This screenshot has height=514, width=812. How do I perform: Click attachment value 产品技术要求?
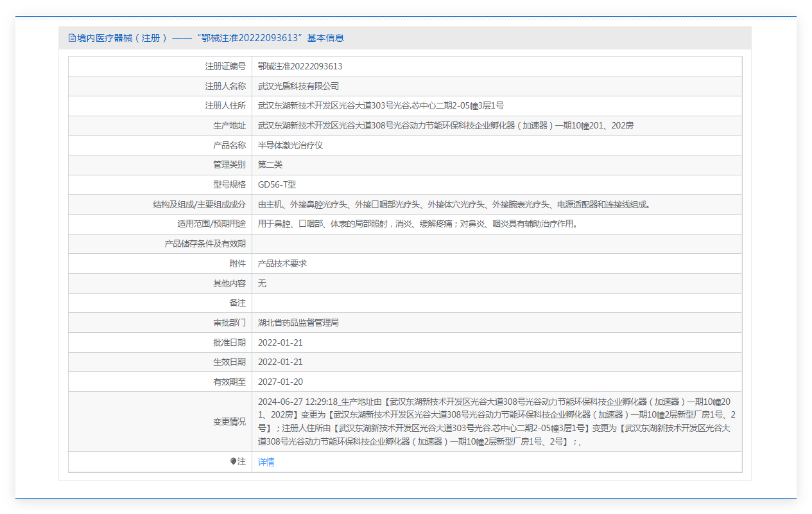tap(282, 263)
